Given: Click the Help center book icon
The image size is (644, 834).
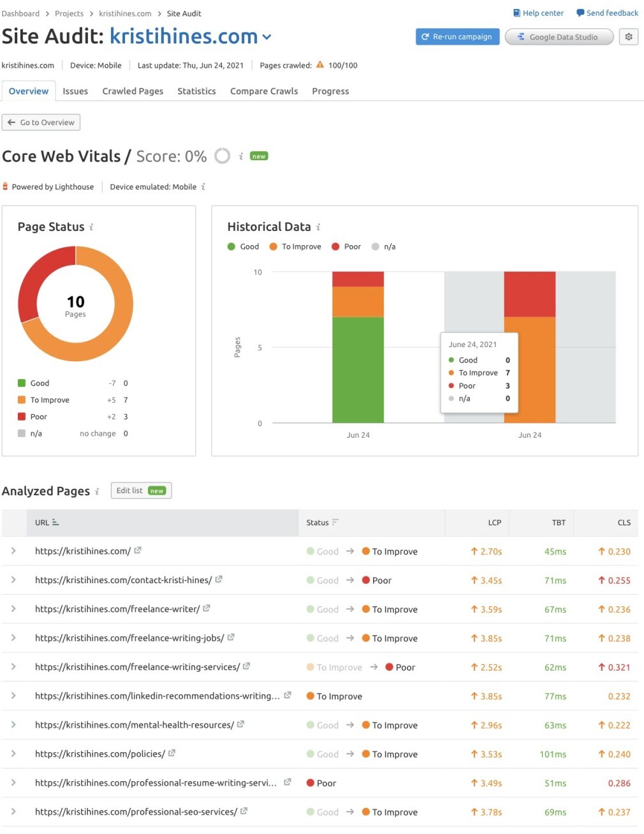Looking at the screenshot, I should [x=516, y=13].
